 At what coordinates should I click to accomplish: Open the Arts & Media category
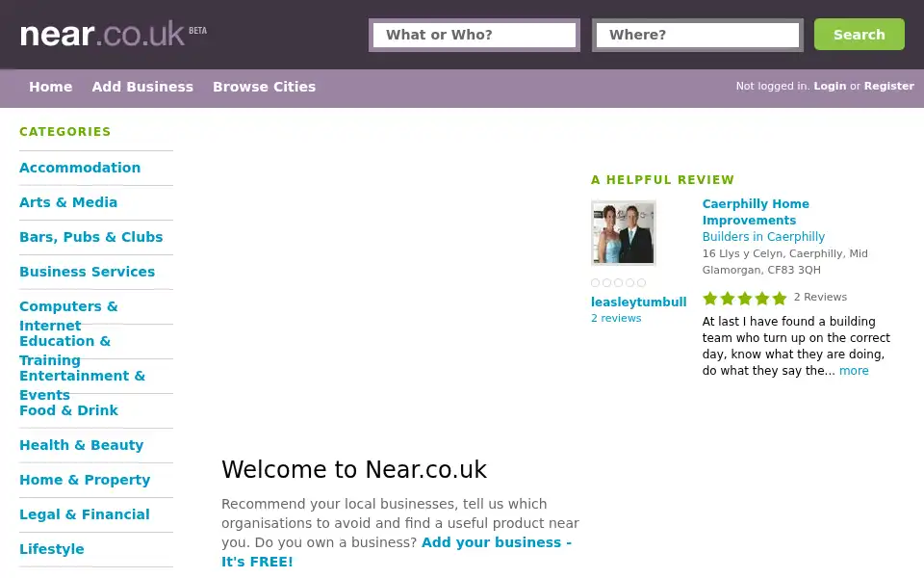(68, 202)
